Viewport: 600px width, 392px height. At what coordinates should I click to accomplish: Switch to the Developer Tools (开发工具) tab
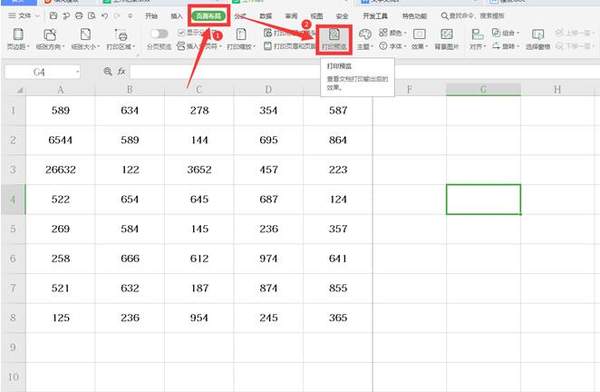(x=375, y=16)
